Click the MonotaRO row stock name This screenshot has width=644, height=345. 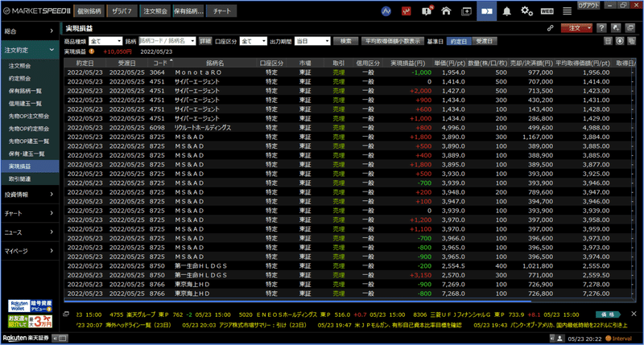click(x=198, y=72)
